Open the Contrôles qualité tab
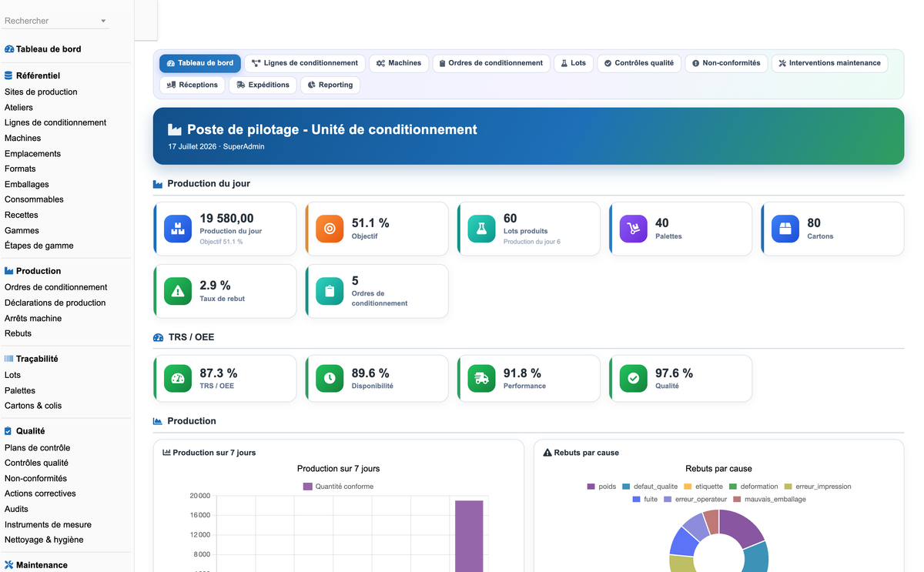Screen dimensions: 924x572 click(639, 63)
